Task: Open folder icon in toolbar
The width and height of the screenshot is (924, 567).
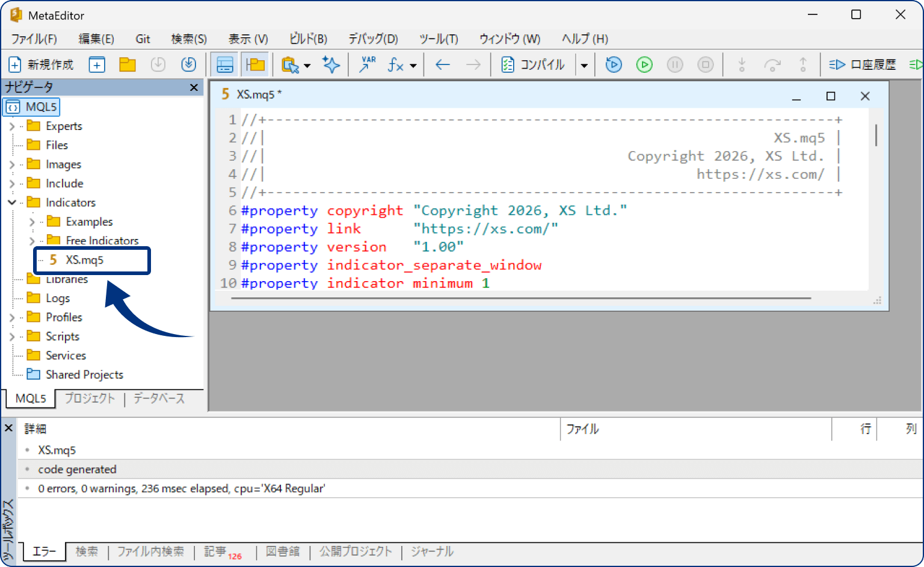Action: click(x=128, y=64)
